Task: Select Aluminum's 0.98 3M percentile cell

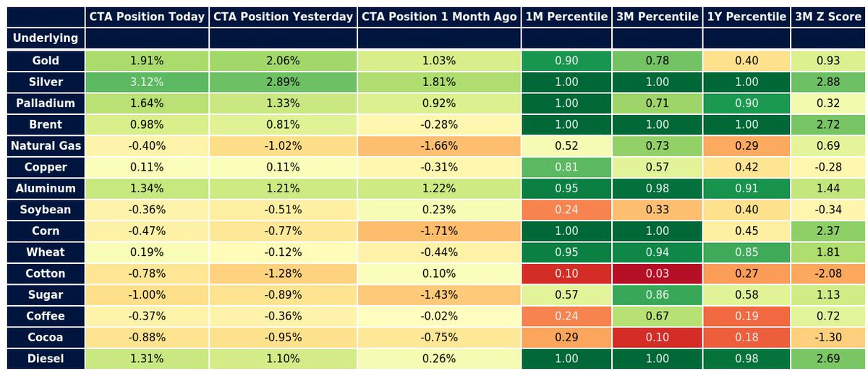Action: (657, 189)
